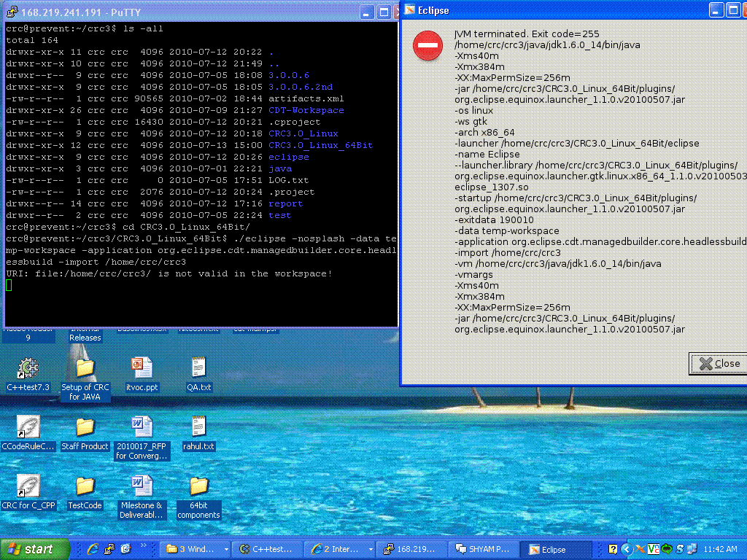Select the rahul.txt file icon
Image resolution: width=747 pixels, height=560 pixels.
pyautogui.click(x=198, y=427)
